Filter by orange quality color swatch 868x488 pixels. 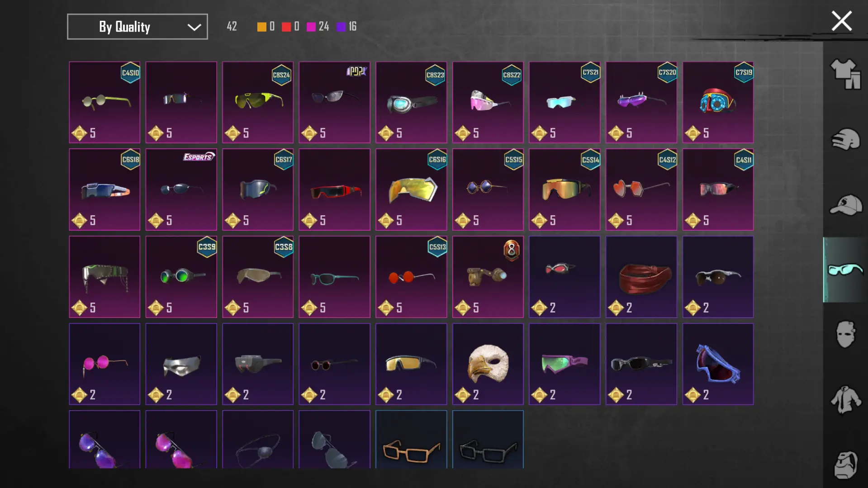coord(261,27)
